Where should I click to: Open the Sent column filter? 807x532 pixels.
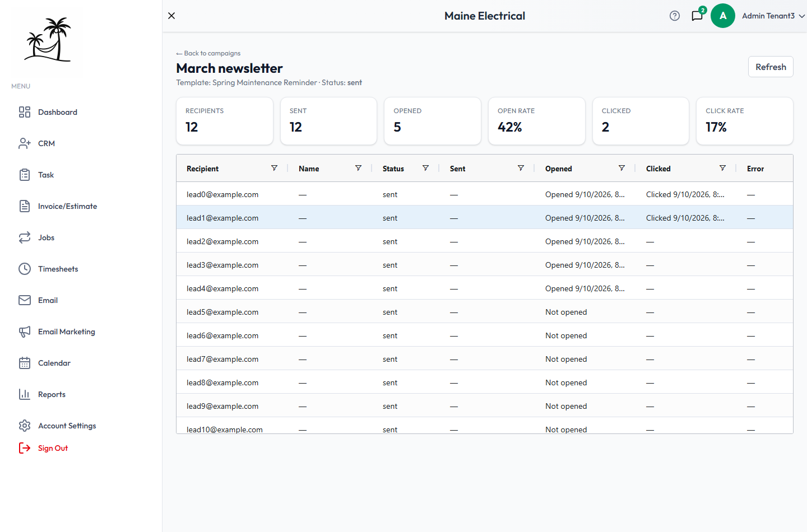tap(521, 168)
